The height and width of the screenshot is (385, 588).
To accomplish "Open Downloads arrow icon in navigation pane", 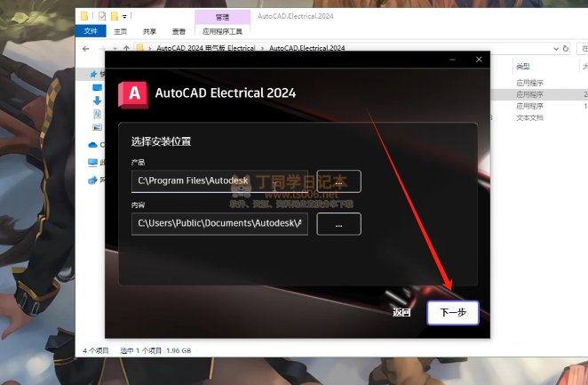I will 97,100.
